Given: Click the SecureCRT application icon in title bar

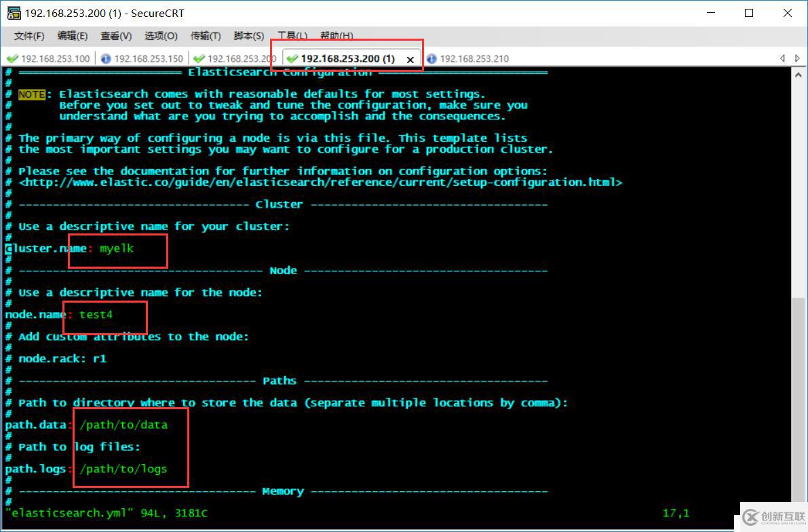Looking at the screenshot, I should click(14, 13).
